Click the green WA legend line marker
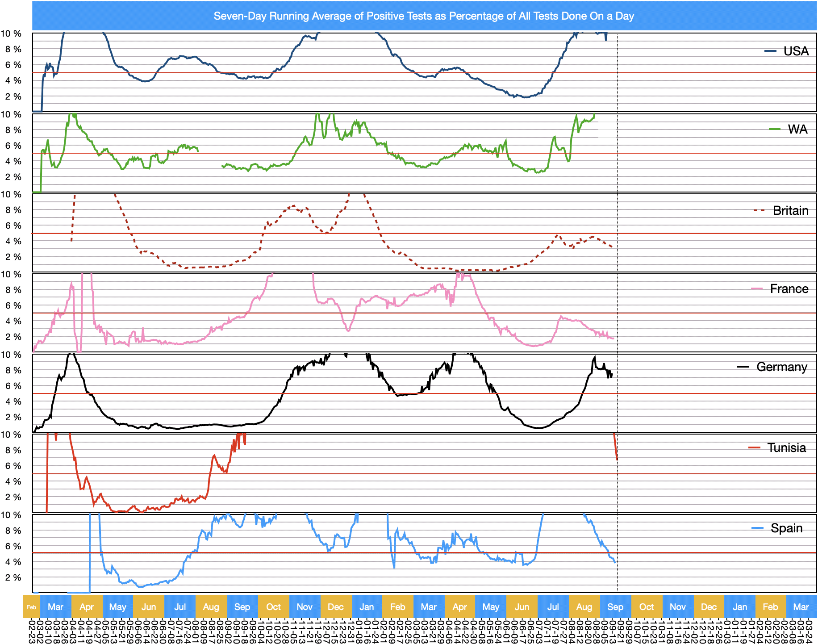This screenshot has height=644, width=818. pos(775,130)
